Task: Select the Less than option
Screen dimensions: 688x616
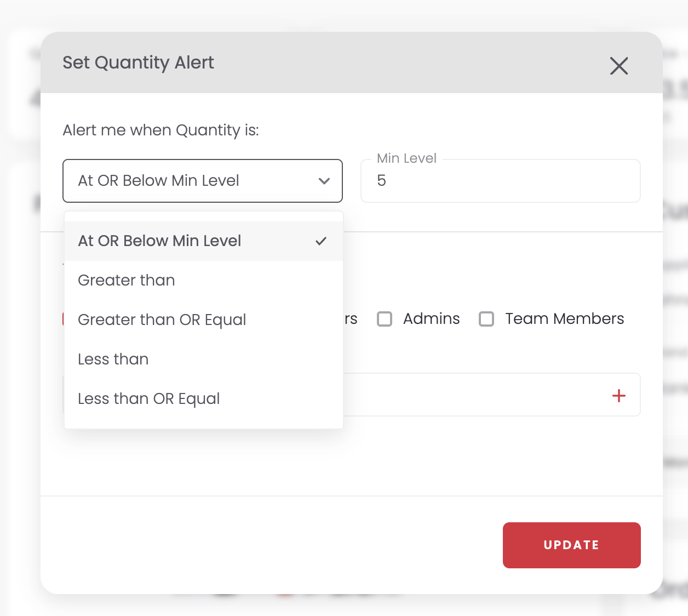Action: click(x=204, y=360)
